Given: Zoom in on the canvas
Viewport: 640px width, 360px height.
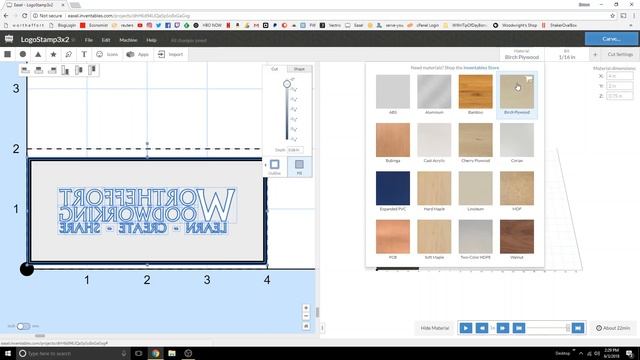Looking at the screenshot, I should point(306,308).
